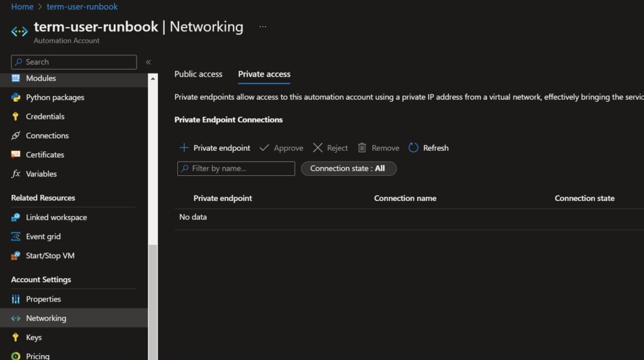This screenshot has height=360, width=644.
Task: Sort by Connection name column header
Action: pos(405,199)
